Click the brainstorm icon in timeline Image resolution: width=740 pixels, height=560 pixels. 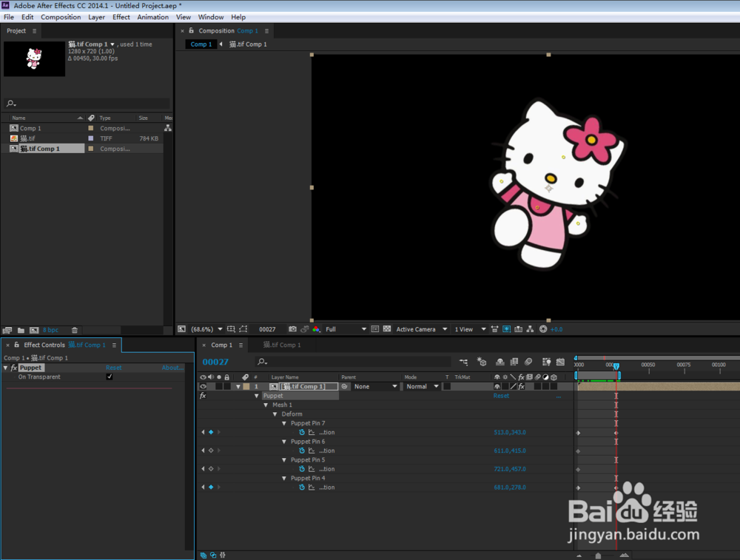547,362
